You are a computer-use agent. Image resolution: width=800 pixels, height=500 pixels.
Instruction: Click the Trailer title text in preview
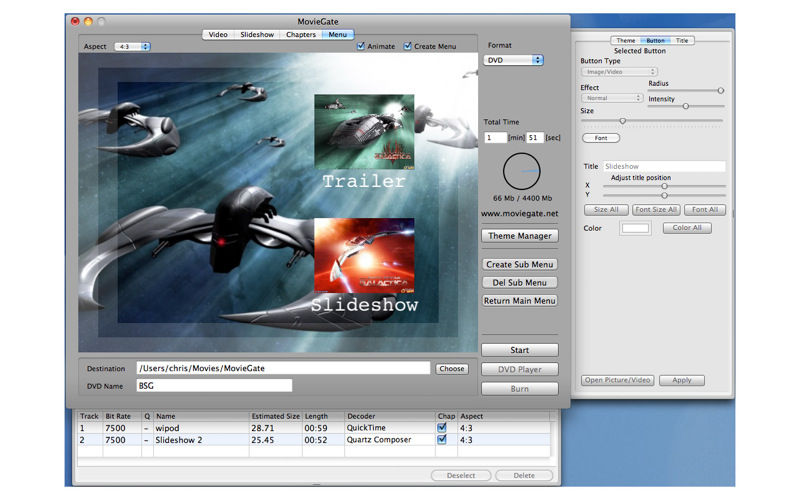[364, 181]
